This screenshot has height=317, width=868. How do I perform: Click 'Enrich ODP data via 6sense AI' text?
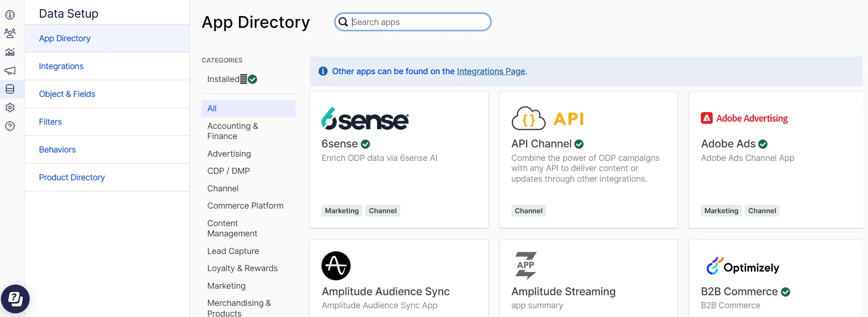point(379,158)
